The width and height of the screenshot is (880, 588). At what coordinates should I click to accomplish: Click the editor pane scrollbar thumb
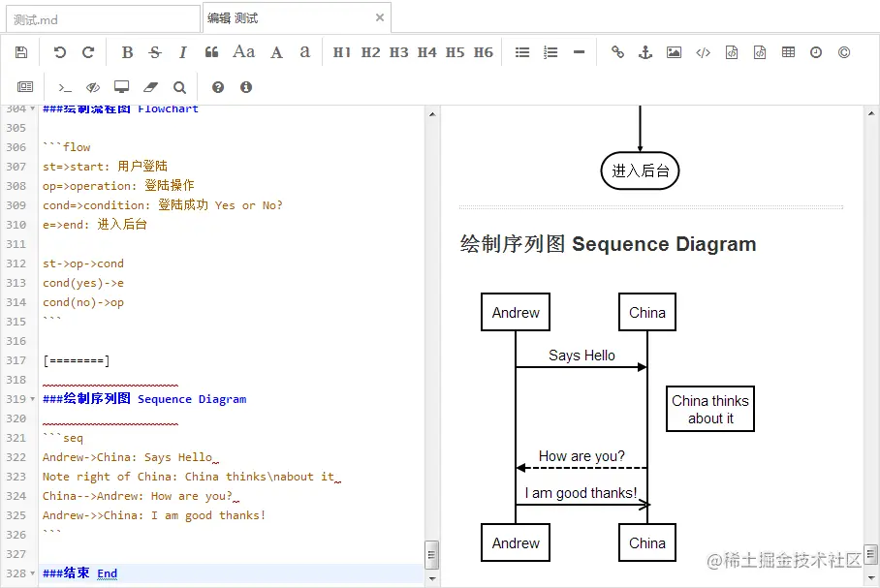(x=431, y=554)
